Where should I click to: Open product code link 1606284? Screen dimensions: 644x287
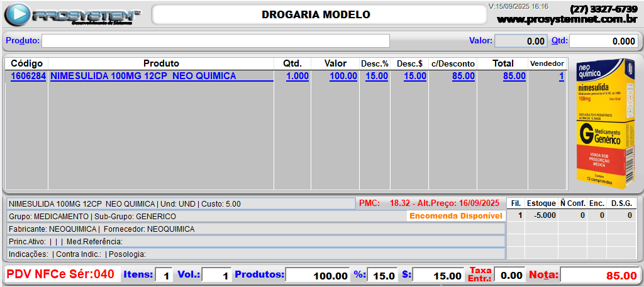pos(28,76)
